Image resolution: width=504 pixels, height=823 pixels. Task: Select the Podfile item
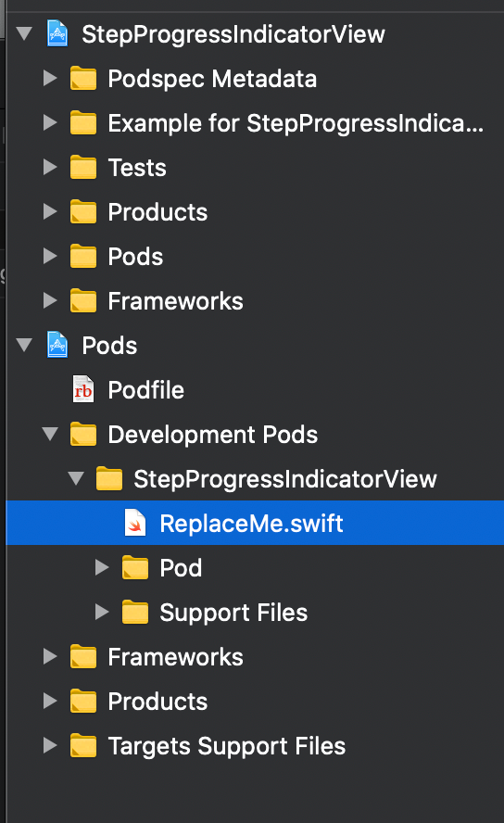[255, 389]
